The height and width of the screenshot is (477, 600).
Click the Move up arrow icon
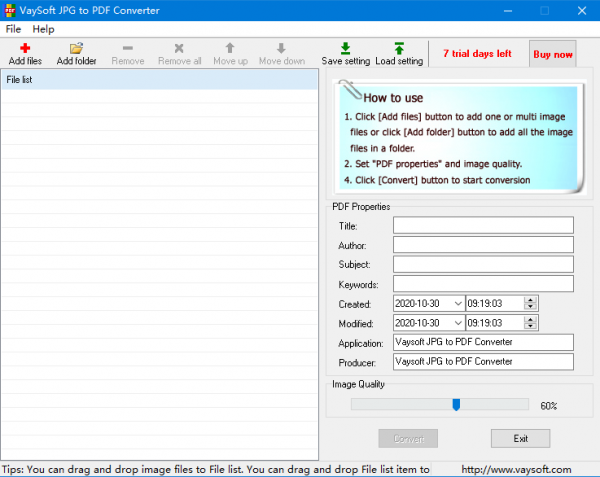[x=230, y=48]
